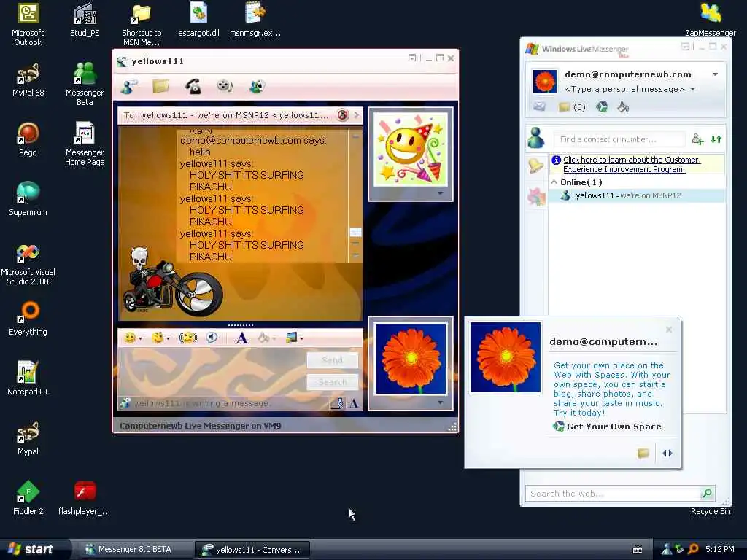Open e-mail inbox icon in Messenger
This screenshot has height=560, width=747.
tap(539, 106)
